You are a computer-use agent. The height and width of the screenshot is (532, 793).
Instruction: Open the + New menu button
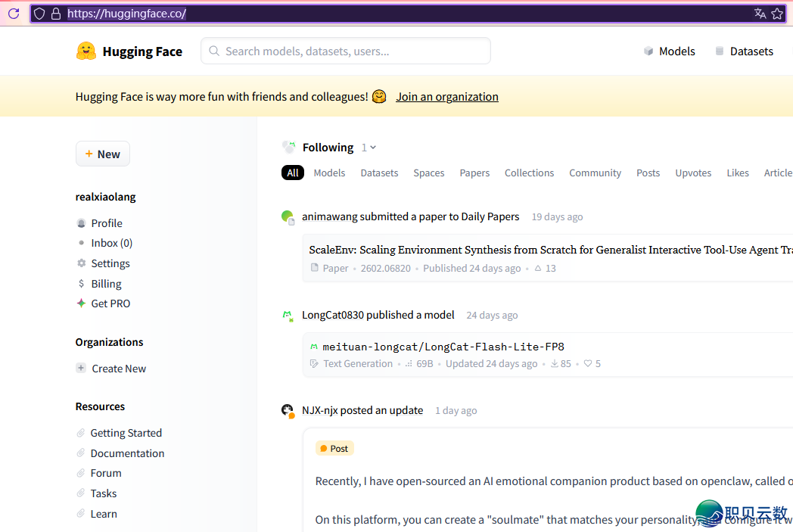[x=103, y=154]
